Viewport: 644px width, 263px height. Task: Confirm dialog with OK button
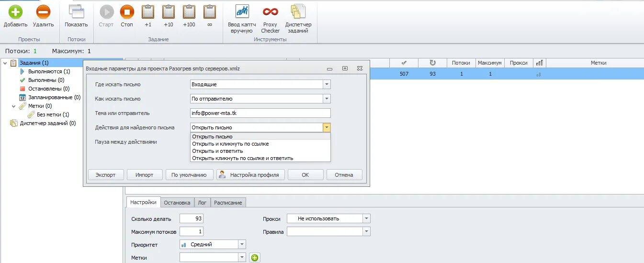click(x=305, y=175)
